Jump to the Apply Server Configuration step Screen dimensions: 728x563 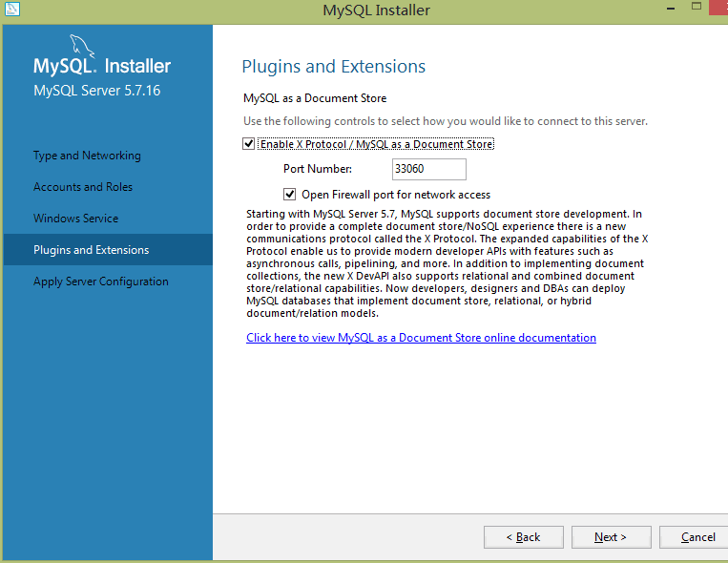click(x=101, y=281)
